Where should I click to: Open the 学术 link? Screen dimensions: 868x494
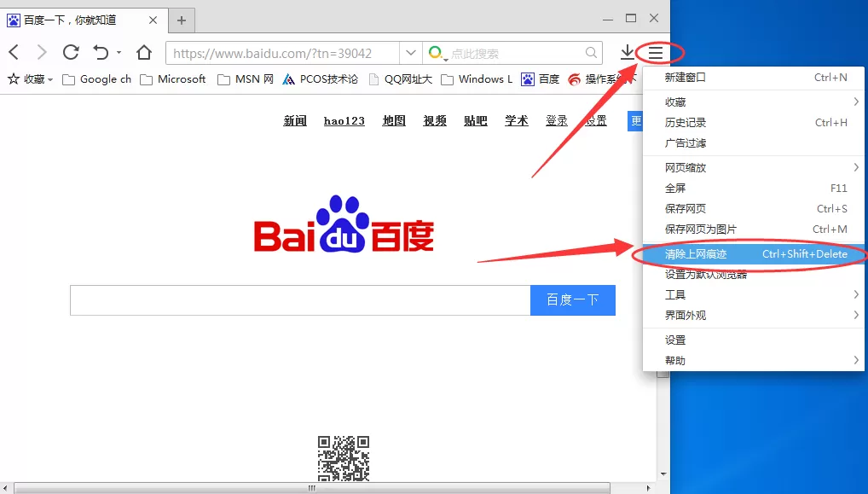(517, 120)
